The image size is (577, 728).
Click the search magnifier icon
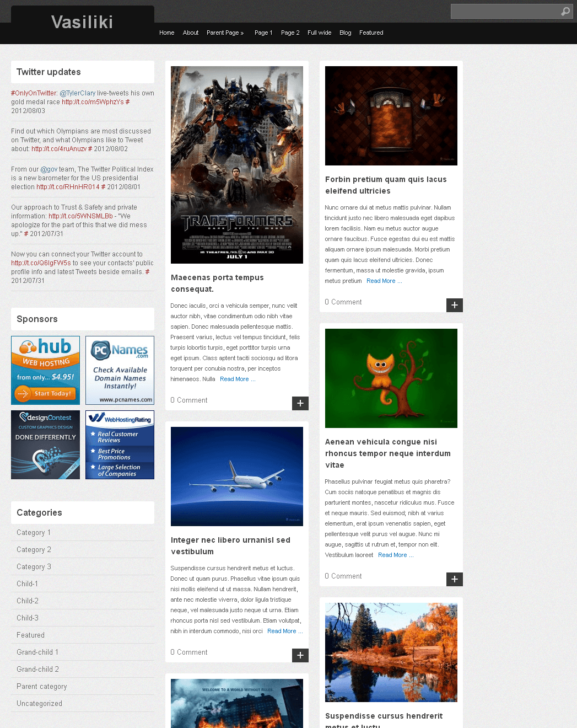tap(565, 12)
